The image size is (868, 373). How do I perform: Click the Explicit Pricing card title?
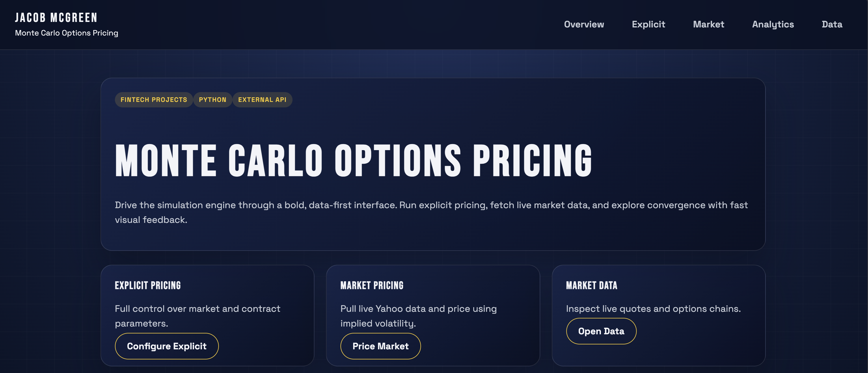click(148, 286)
